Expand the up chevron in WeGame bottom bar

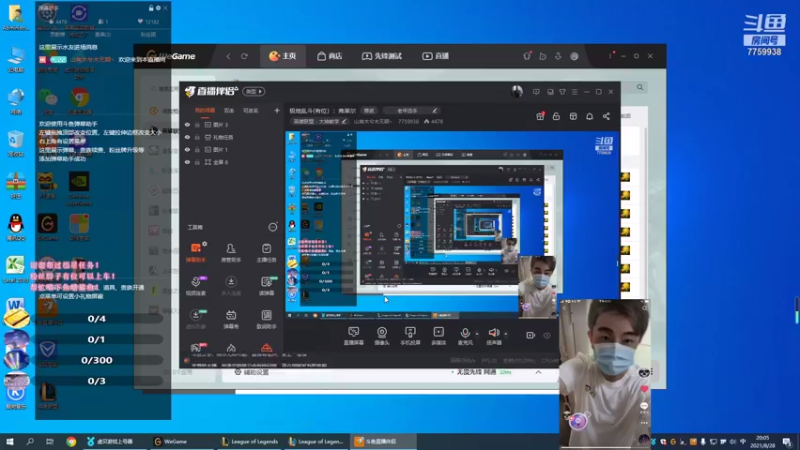click(538, 372)
